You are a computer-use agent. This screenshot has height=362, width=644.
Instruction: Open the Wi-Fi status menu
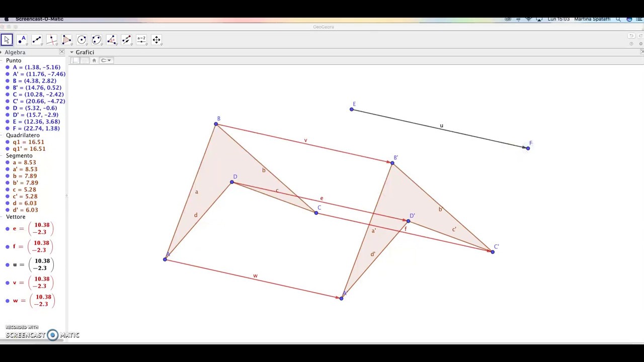[528, 19]
